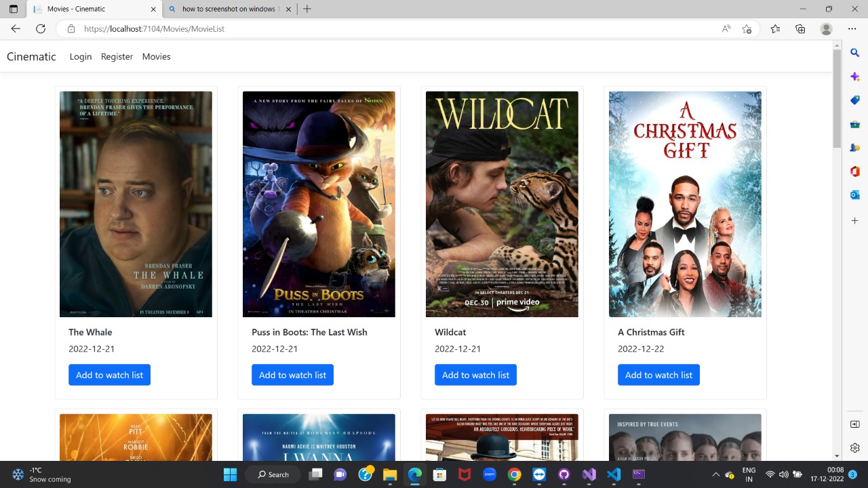Open the Favorites list icon
868x488 pixels.
[775, 28]
